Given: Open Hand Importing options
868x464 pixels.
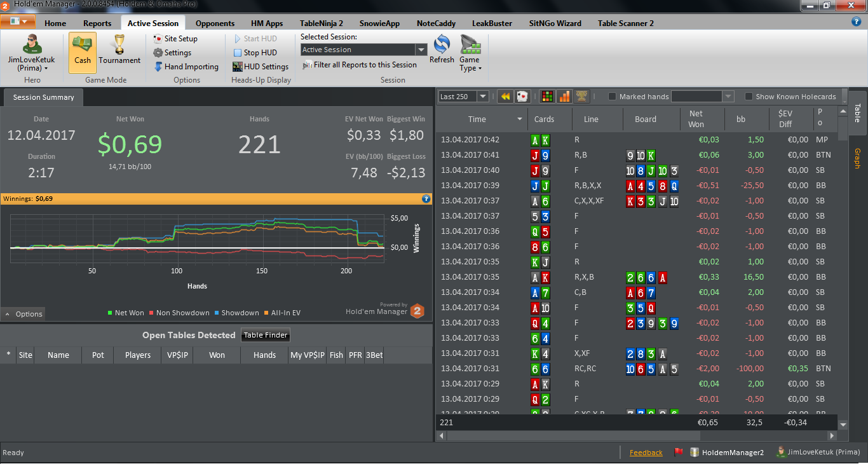Looking at the screenshot, I should (x=186, y=67).
